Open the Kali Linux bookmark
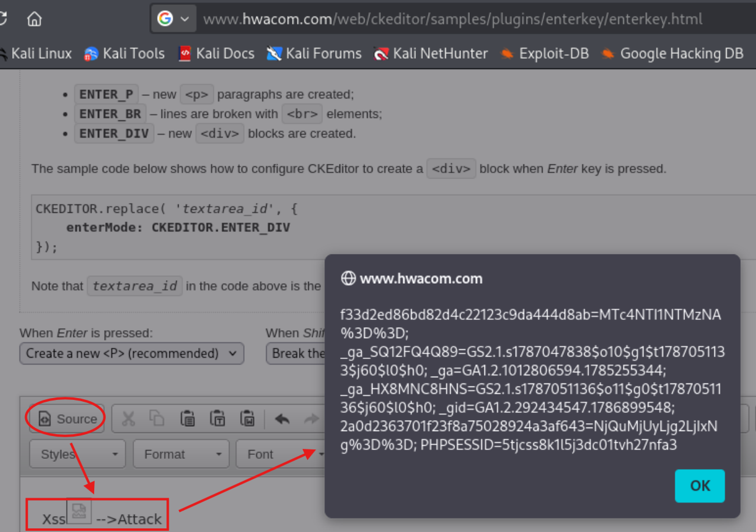The width and height of the screenshot is (756, 532). pyautogui.click(x=35, y=54)
